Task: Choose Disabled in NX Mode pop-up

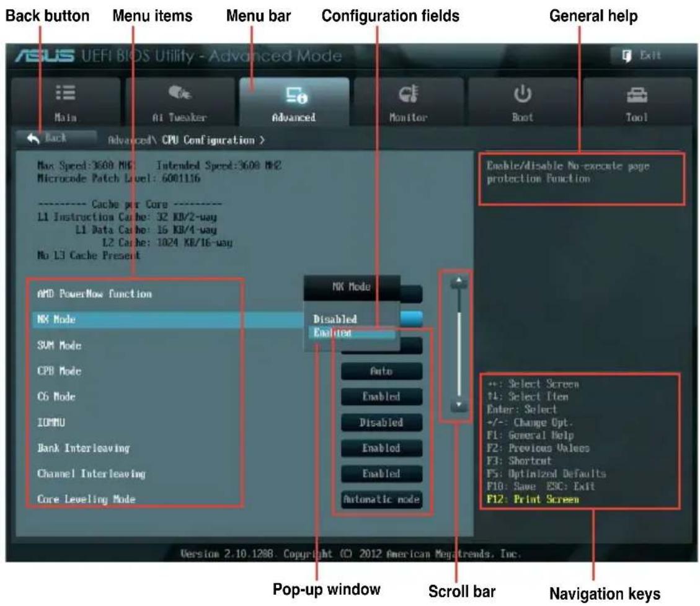Action: pos(335,319)
